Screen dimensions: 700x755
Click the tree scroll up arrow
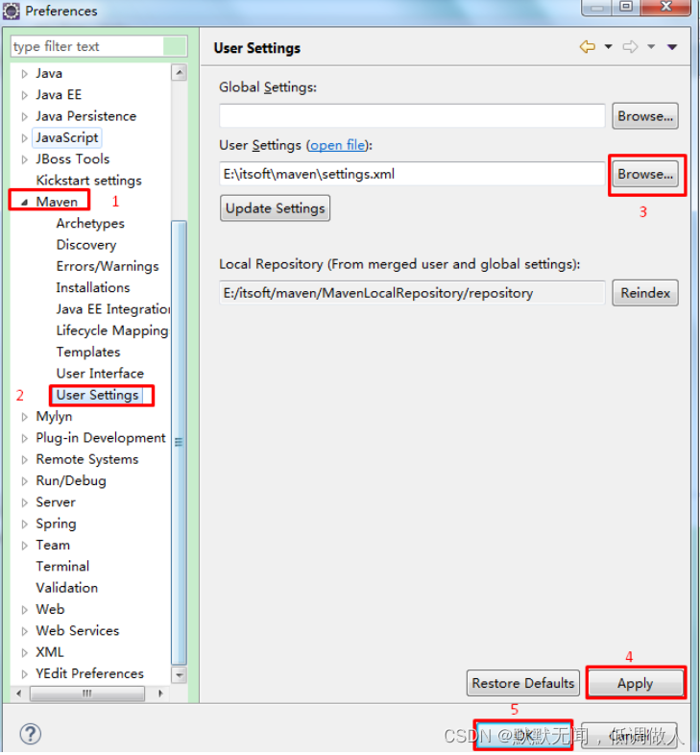coord(180,73)
